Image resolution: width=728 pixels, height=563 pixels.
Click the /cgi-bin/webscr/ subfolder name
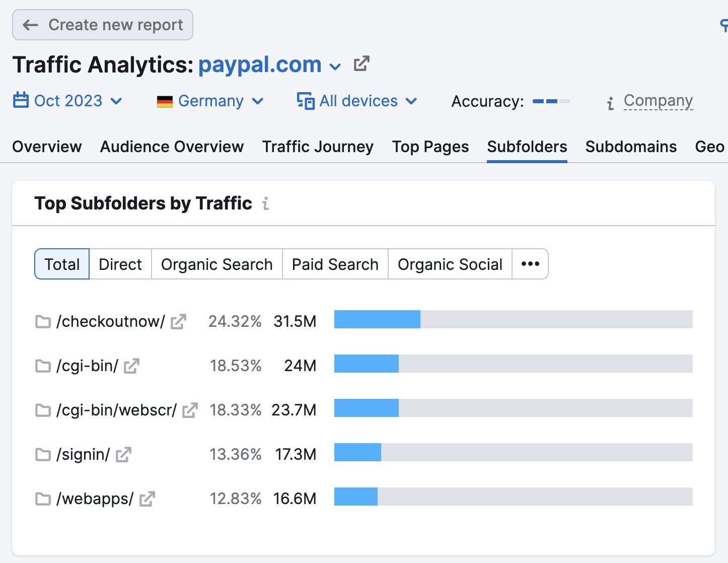pyautogui.click(x=117, y=410)
